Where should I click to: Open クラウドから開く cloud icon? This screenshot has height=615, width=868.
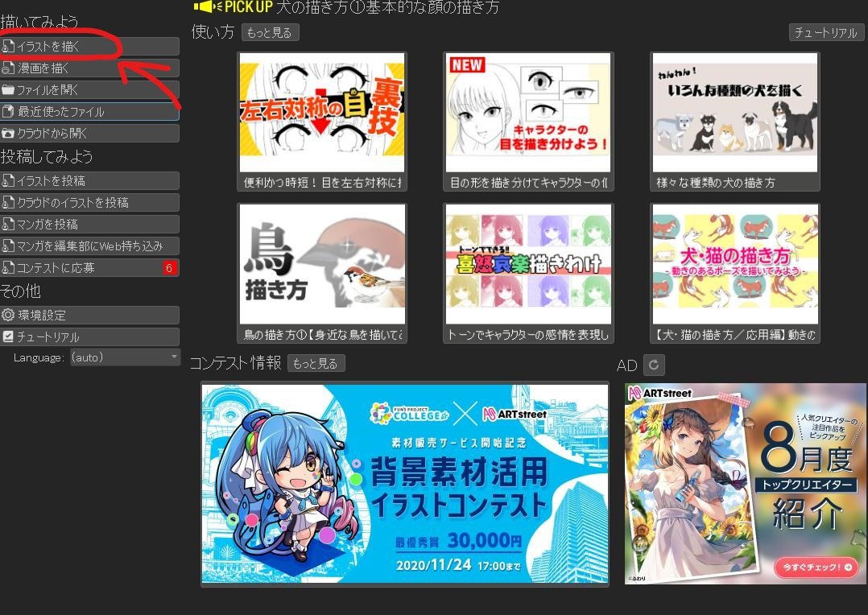(x=9, y=132)
